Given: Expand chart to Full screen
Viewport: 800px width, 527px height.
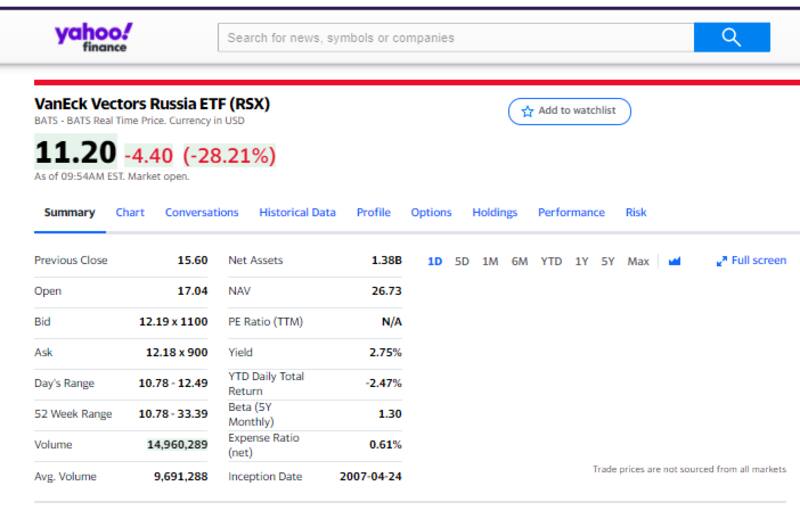Looking at the screenshot, I should [x=751, y=260].
